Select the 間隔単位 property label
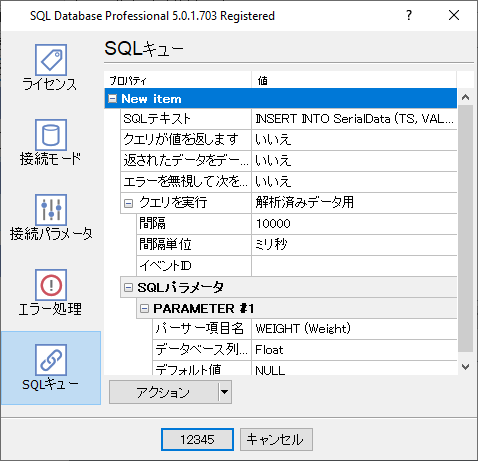 (x=194, y=245)
